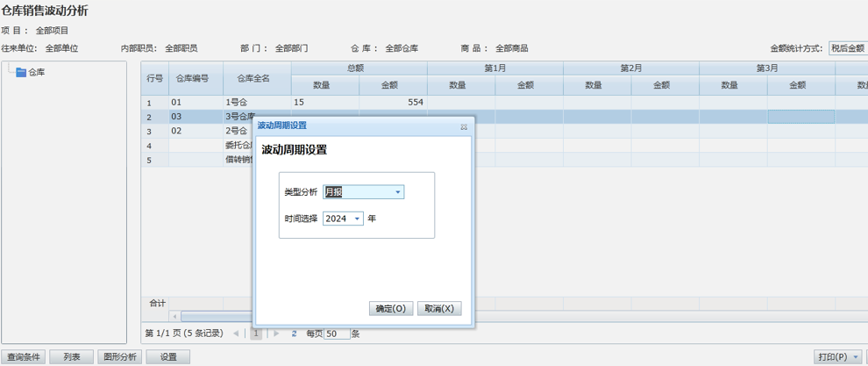Click the 取消(X) button
Image resolution: width=868 pixels, height=366 pixels.
pos(438,309)
